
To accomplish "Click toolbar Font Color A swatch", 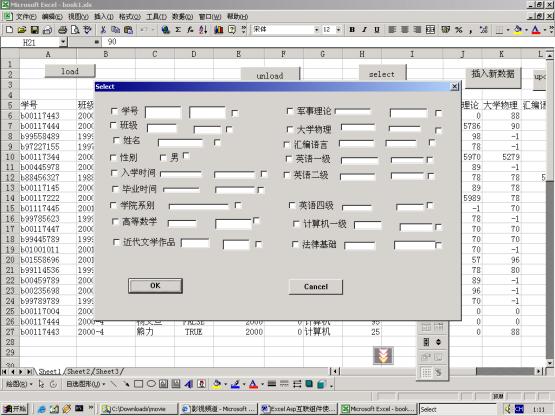I will pyautogui.click(x=536, y=30).
